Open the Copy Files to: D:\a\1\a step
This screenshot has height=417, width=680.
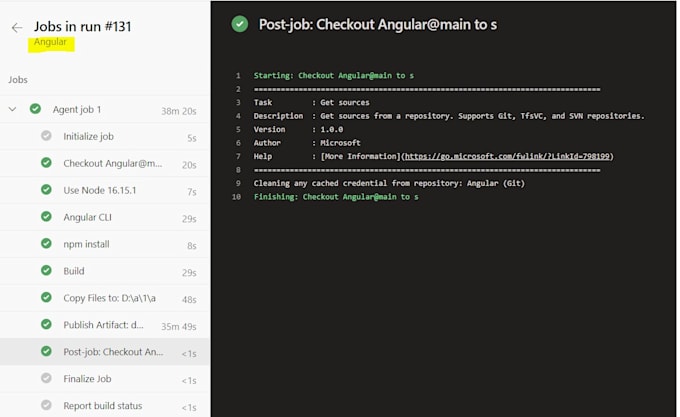(x=105, y=298)
